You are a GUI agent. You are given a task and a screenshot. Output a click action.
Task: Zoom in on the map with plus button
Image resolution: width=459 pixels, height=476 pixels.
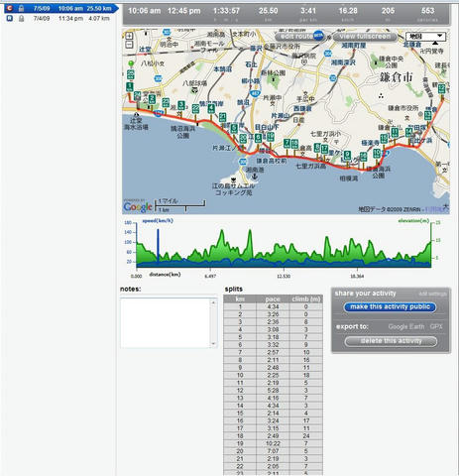tap(129, 36)
